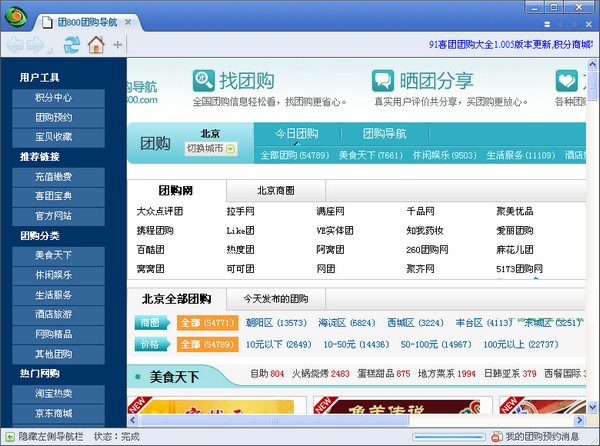Viewport: 600px width, 446px height.
Task: Click the 91喜团团购大全 update notice link
Action: 511,44
